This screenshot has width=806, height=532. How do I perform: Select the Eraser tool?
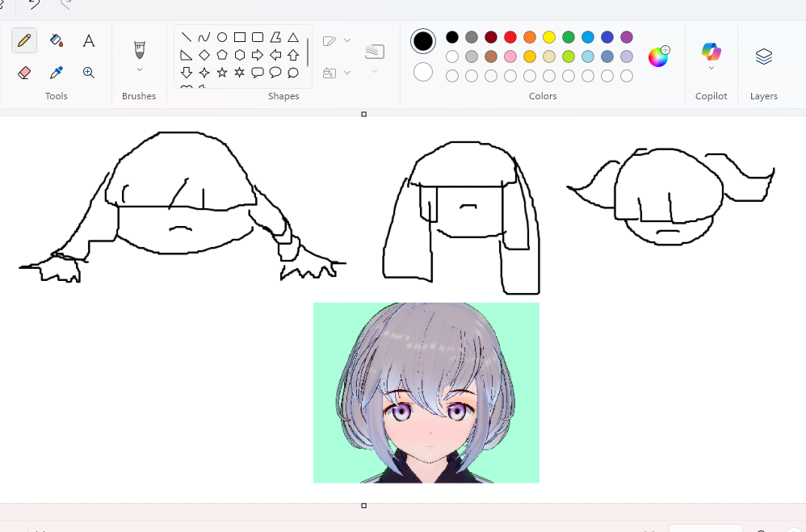tap(24, 73)
